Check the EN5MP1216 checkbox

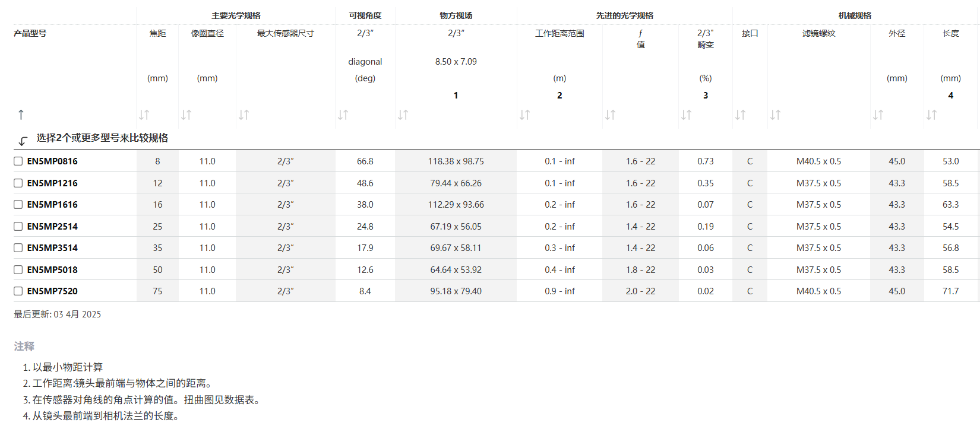click(18, 183)
